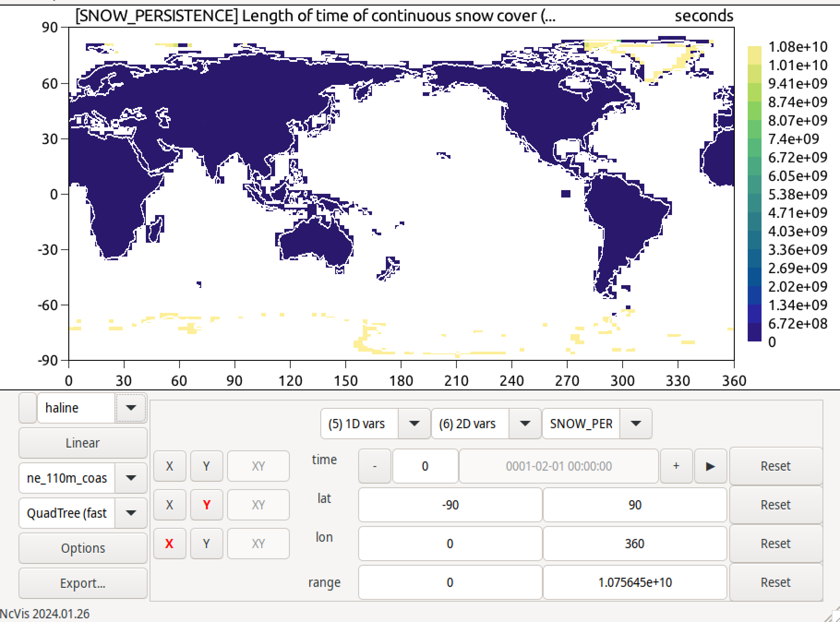This screenshot has height=622, width=840.
Task: Click the lat minimum field -90
Action: pos(450,505)
